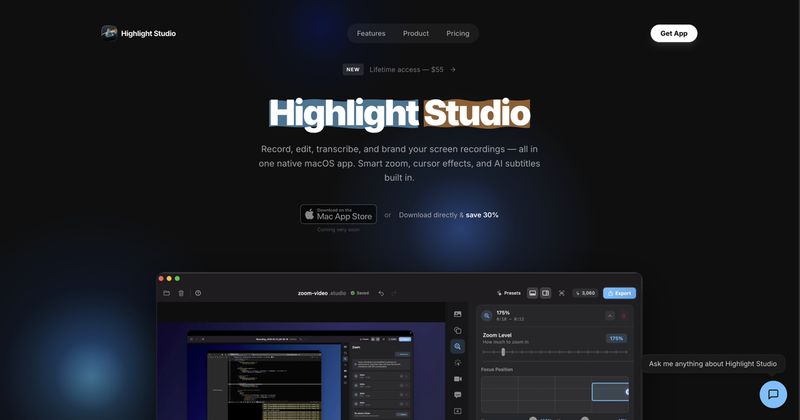800x420 pixels.
Task: Select the overlapping shapes sidebar icon
Action: 458,330
